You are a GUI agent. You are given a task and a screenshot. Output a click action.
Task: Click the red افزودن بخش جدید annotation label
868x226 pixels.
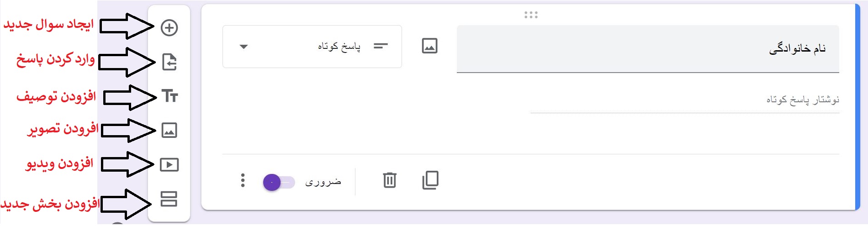[x=50, y=204]
